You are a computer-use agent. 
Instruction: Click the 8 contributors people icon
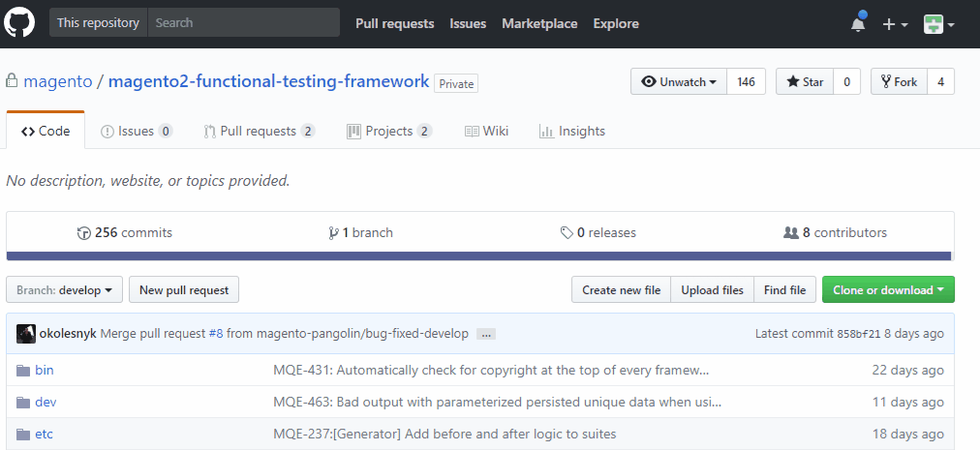click(790, 232)
